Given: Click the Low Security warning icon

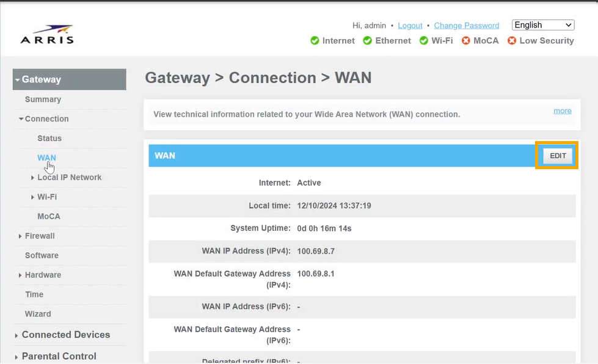Looking at the screenshot, I should 512,41.
